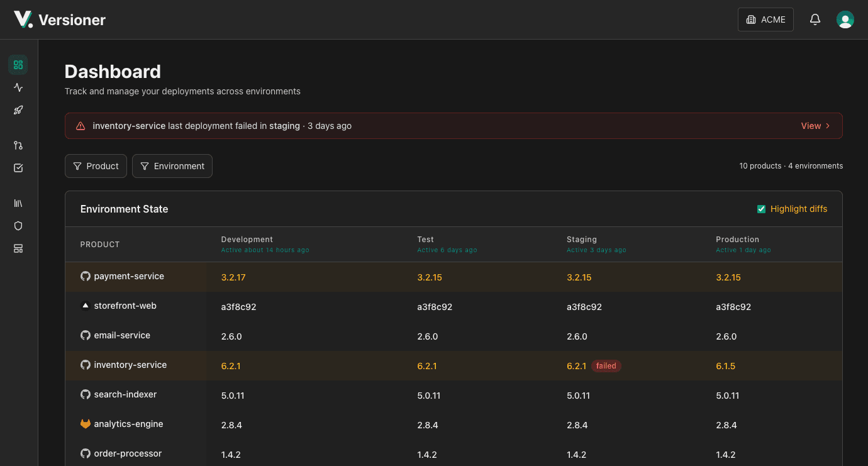Viewport: 868px width, 466px height.
Task: Click the GitLab icon beside analytics-engine
Action: point(86,424)
